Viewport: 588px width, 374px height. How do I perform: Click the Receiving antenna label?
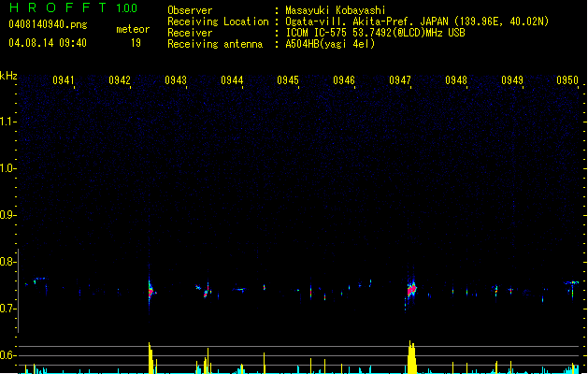[x=215, y=44]
